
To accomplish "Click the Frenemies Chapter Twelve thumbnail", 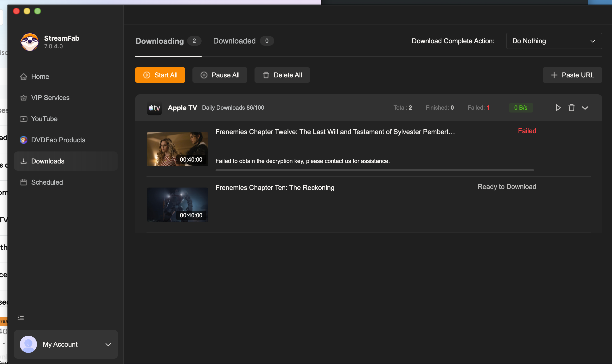I will click(x=177, y=149).
